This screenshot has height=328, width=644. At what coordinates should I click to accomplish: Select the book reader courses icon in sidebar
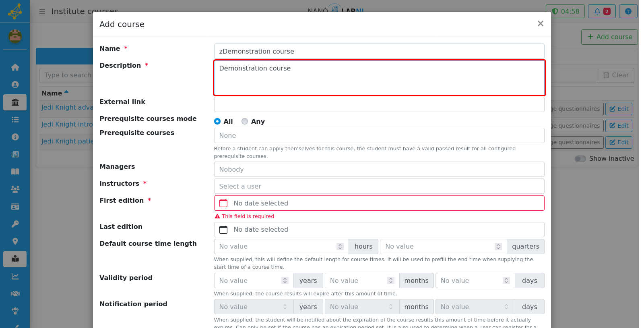[15, 259]
